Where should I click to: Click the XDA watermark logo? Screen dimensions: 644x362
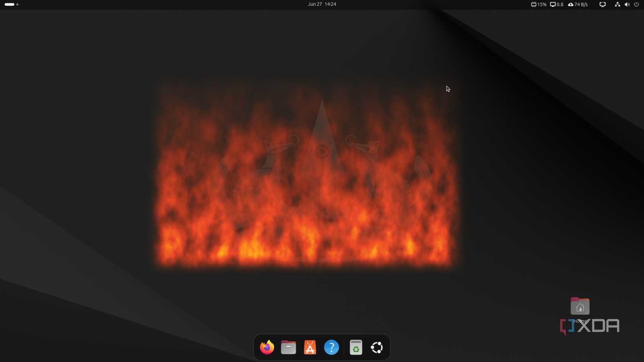click(x=589, y=326)
